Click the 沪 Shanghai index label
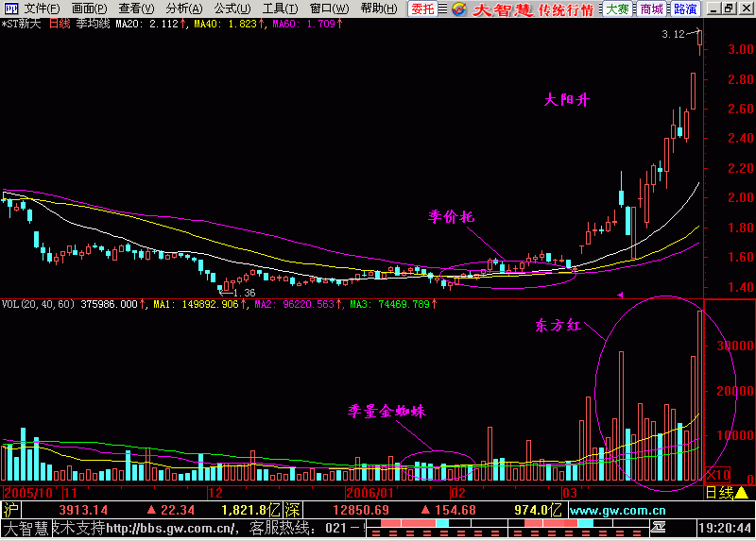756x541 pixels. click(10, 510)
